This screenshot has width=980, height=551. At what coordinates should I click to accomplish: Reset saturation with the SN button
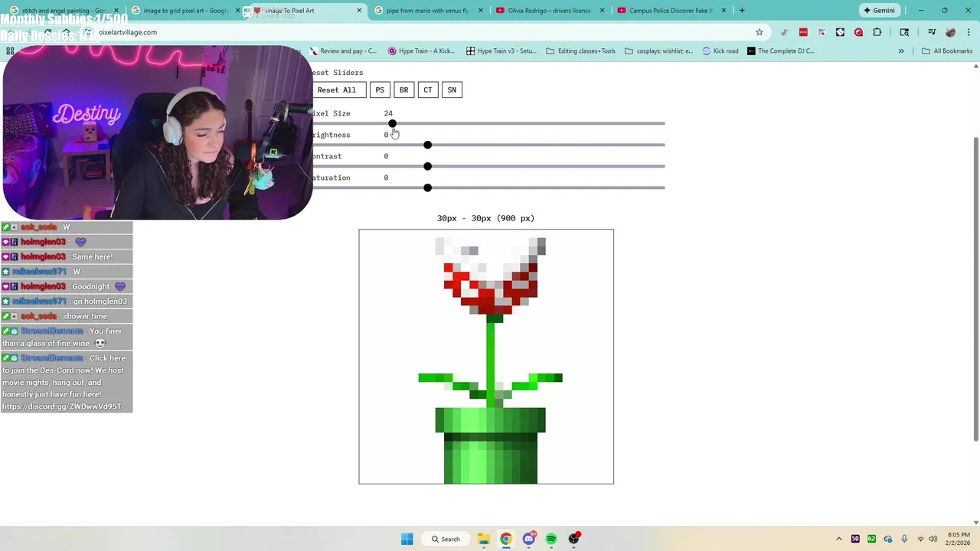pyautogui.click(x=452, y=90)
